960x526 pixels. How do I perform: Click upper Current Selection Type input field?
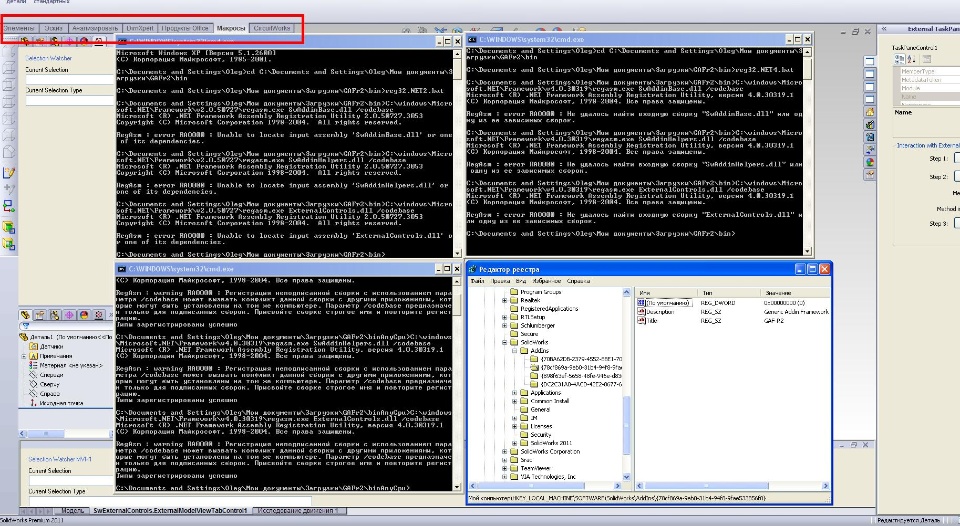coord(69,100)
